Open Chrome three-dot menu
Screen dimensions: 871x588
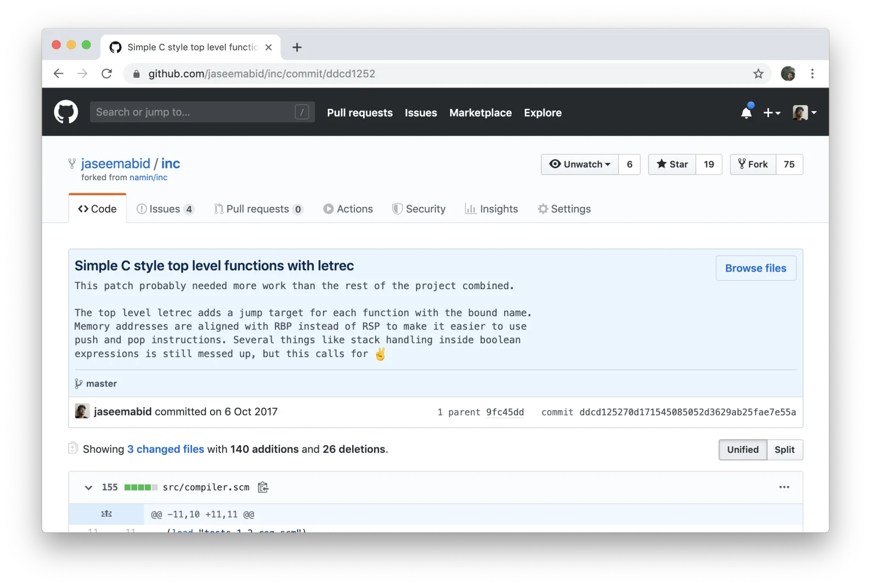(812, 73)
